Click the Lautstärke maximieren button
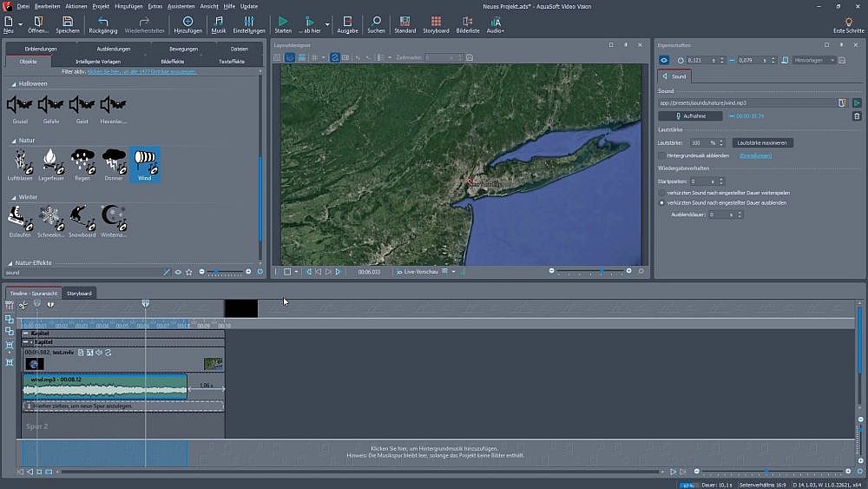 pyautogui.click(x=762, y=142)
